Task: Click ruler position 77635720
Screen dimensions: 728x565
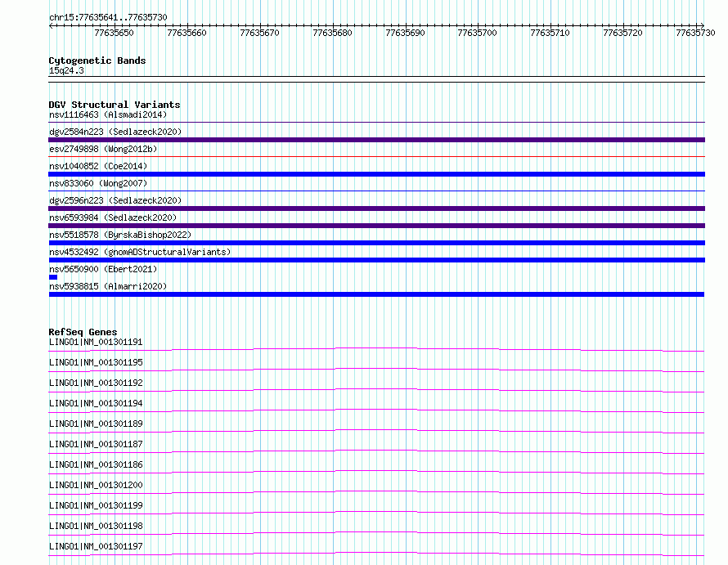Action: 623,33
